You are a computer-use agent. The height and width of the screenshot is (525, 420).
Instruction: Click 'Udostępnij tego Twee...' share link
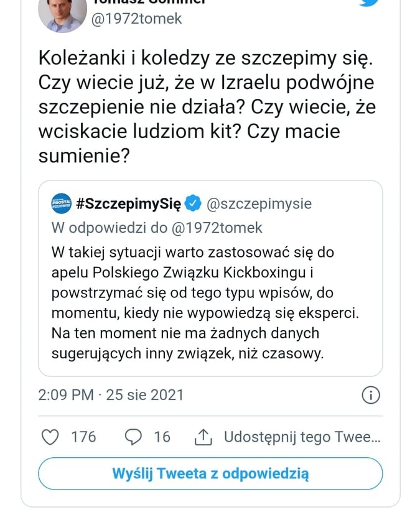click(301, 437)
